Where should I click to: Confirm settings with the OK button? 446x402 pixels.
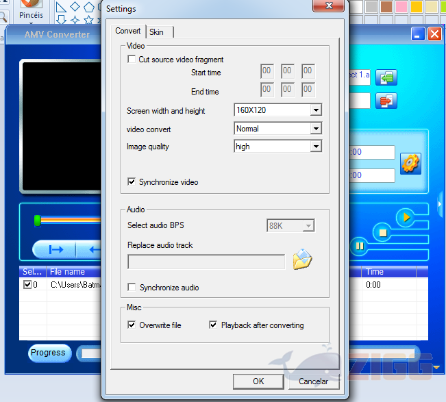258,381
